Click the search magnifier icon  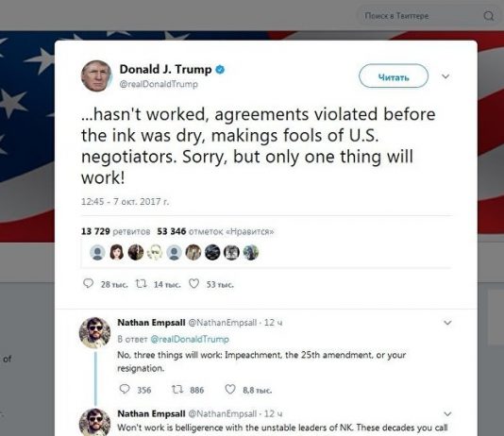[x=489, y=16]
